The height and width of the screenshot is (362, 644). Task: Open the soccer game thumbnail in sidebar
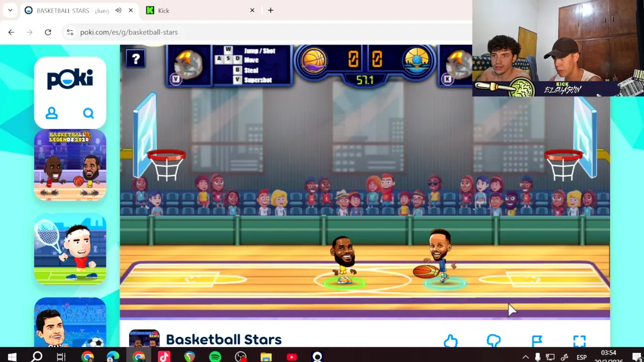click(70, 322)
